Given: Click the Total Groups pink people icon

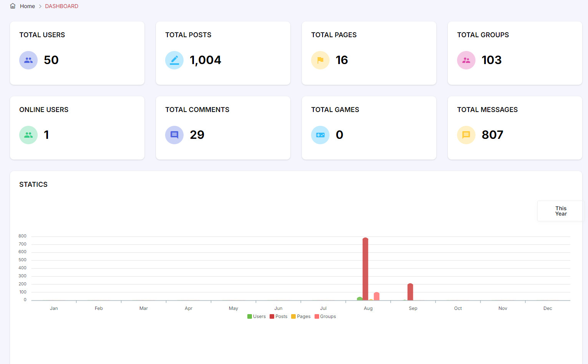Looking at the screenshot, I should coord(466,60).
